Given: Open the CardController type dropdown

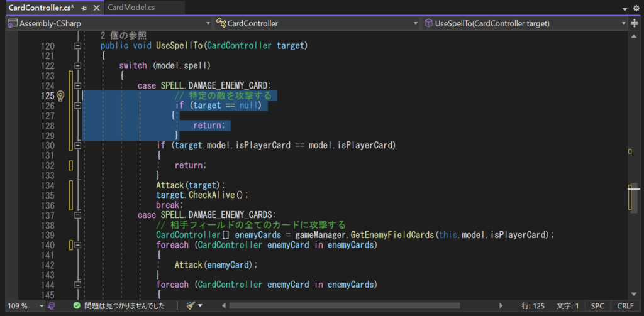Looking at the screenshot, I should (x=416, y=23).
